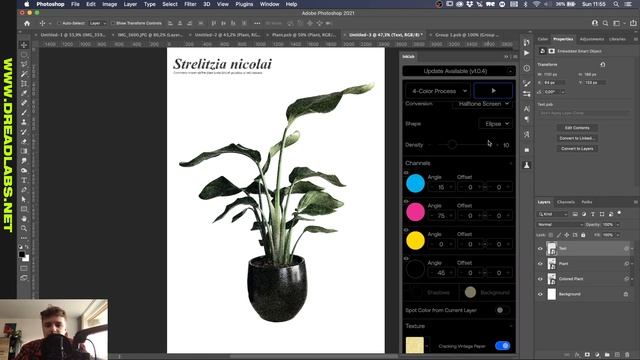Screen dimensions: 640x360
Task: Toggle Show Transform Controls checkbox
Action: click(113, 23)
